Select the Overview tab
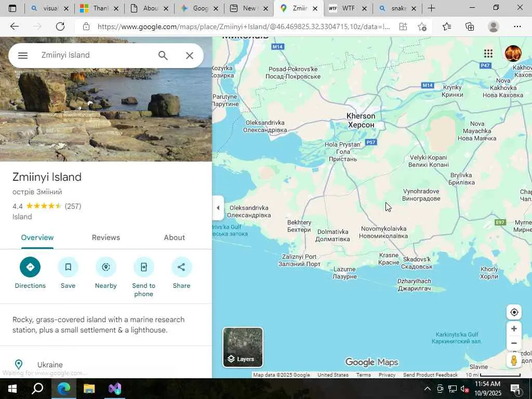 pos(37,237)
